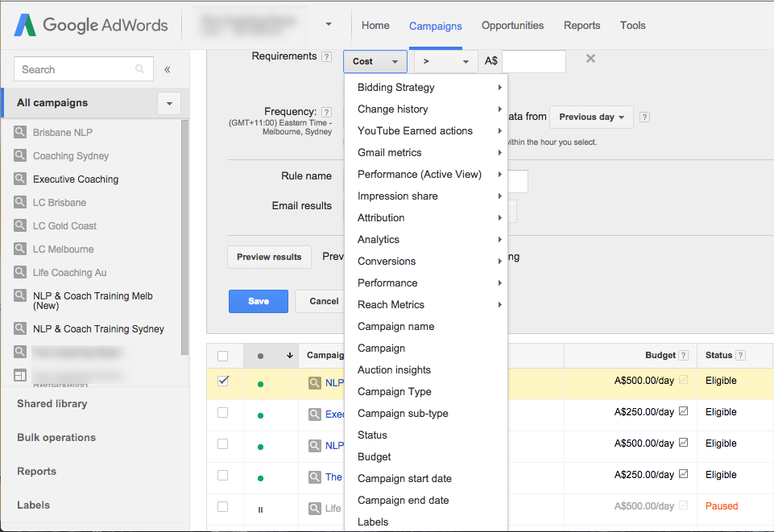Screen dimensions: 774x532
Task: Go to the Home tab
Action: 375,25
